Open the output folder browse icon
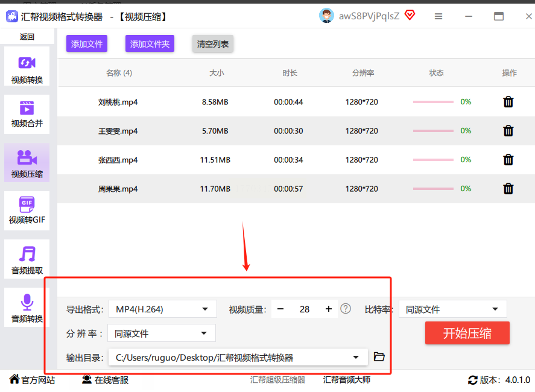535x392 pixels. [379, 357]
